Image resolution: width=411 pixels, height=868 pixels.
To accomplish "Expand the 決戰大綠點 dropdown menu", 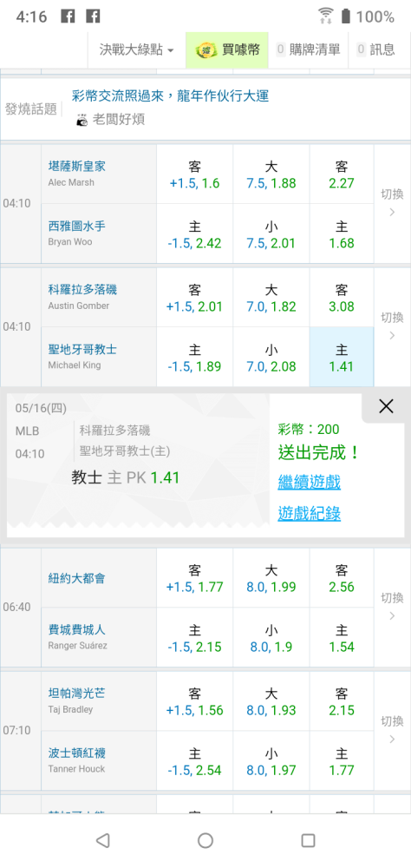I will pyautogui.click(x=137, y=49).
